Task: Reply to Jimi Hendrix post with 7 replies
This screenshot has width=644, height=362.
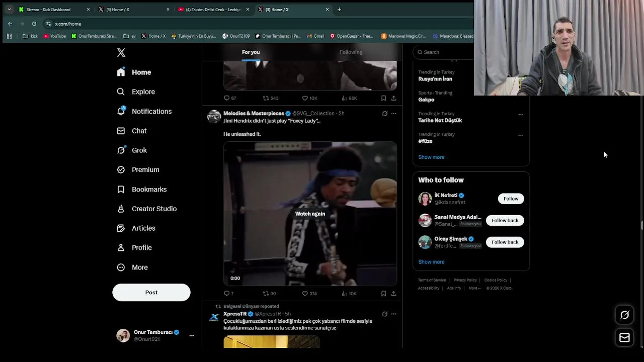Action: [x=226, y=294]
